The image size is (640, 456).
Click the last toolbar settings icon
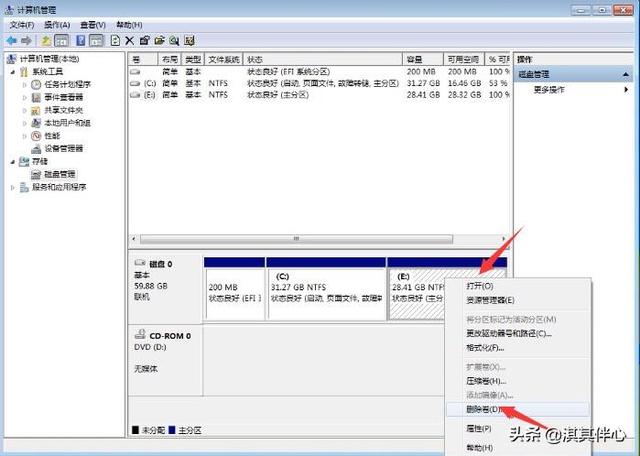(x=189, y=40)
